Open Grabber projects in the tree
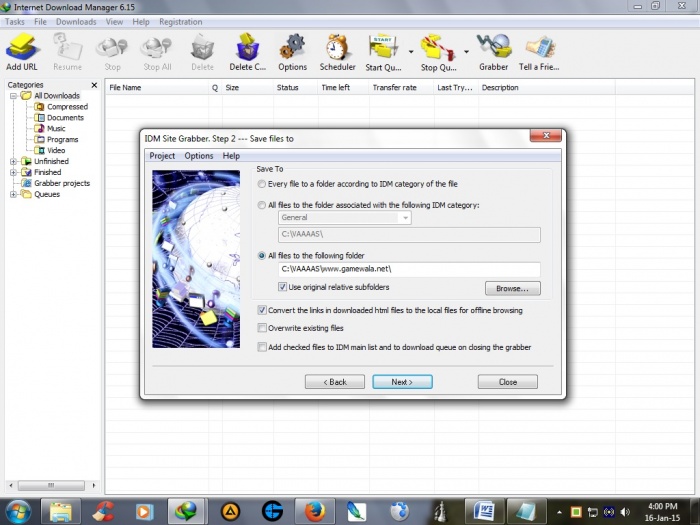 click(56, 183)
